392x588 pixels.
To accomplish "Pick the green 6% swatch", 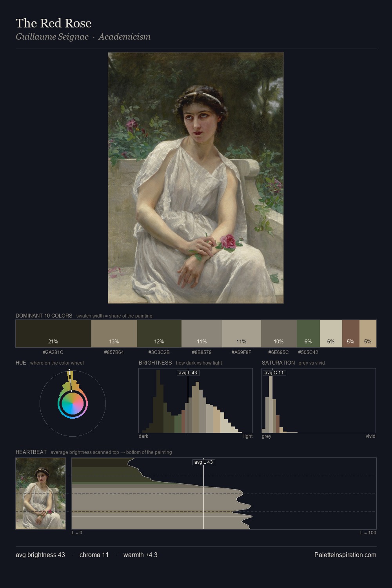I will (x=308, y=334).
